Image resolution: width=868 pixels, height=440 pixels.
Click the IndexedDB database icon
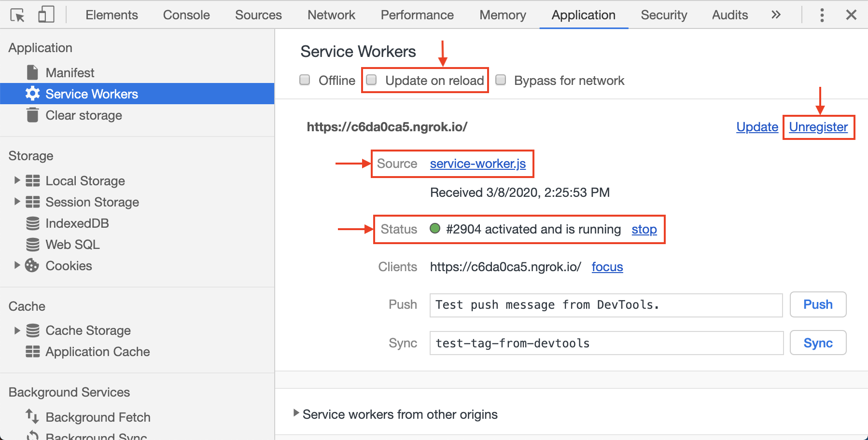click(32, 223)
